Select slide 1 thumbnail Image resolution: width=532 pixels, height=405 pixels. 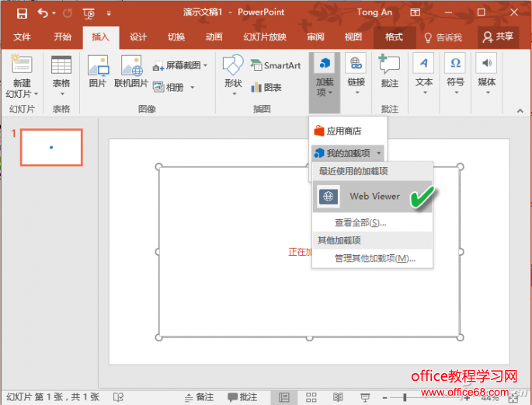(51, 148)
